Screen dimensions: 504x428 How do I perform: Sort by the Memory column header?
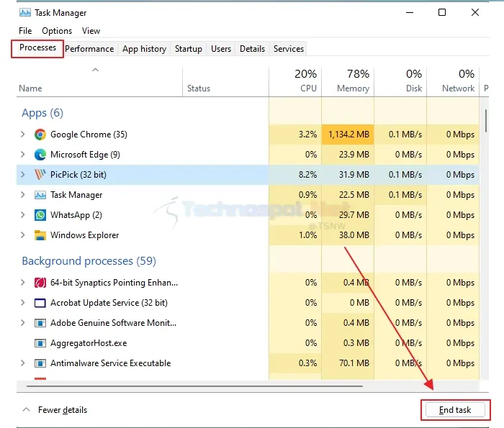tap(348, 82)
